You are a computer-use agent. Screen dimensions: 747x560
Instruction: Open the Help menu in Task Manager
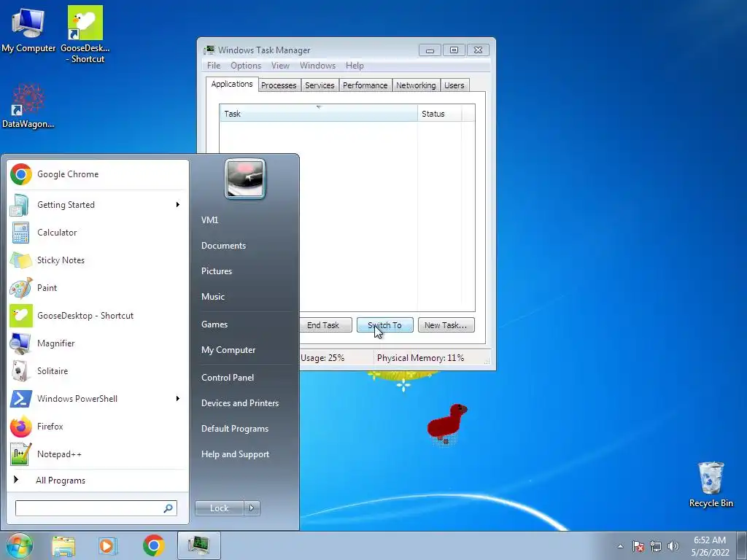pos(355,66)
